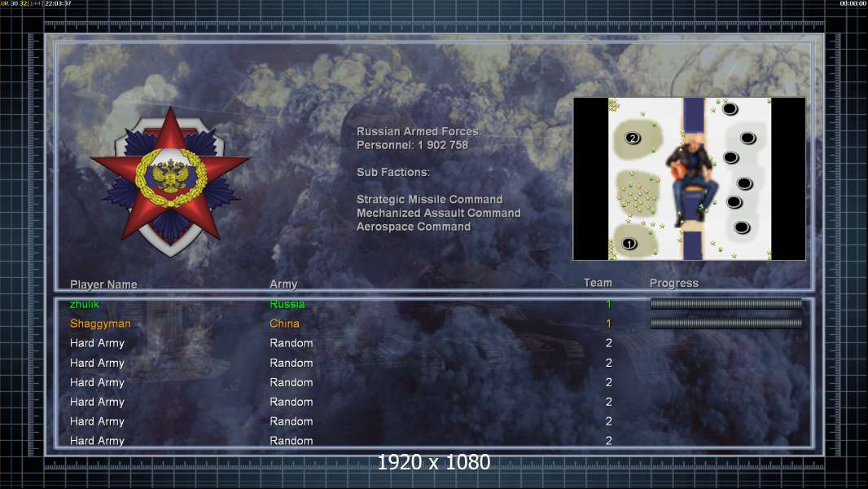Viewport: 868px width, 489px height.
Task: Select start position 1 marker on minimap
Action: (x=629, y=244)
